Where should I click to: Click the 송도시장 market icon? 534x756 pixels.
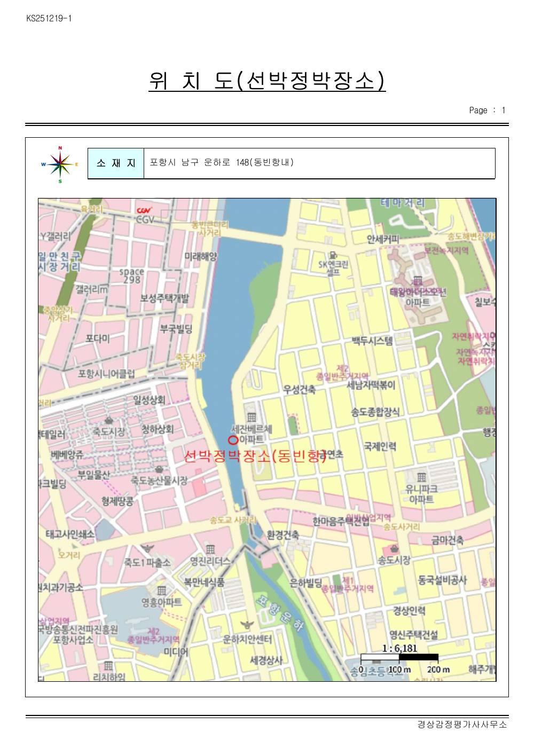point(394,549)
